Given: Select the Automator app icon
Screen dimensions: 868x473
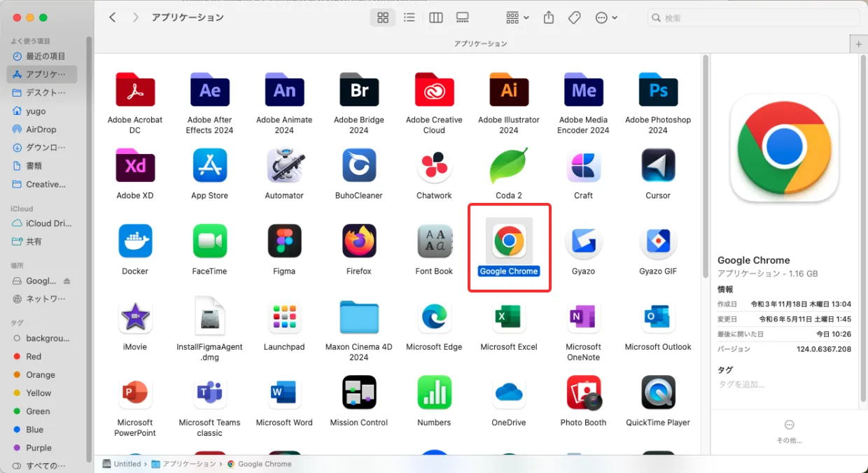Looking at the screenshot, I should (x=284, y=165).
